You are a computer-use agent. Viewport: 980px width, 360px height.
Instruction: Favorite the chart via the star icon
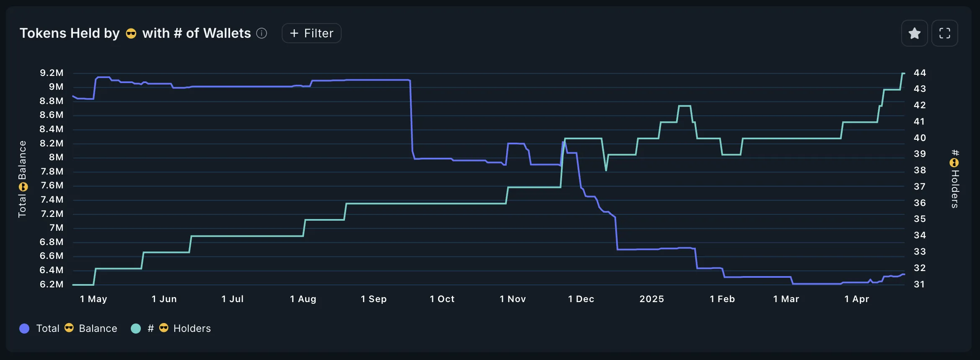pos(914,33)
